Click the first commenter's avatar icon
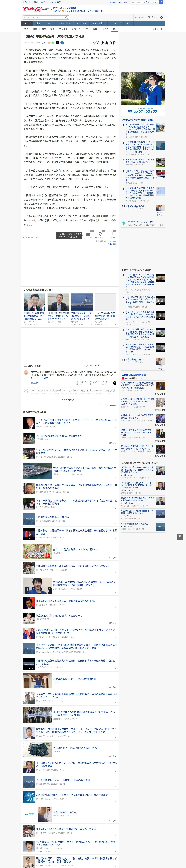 [x=26, y=372]
